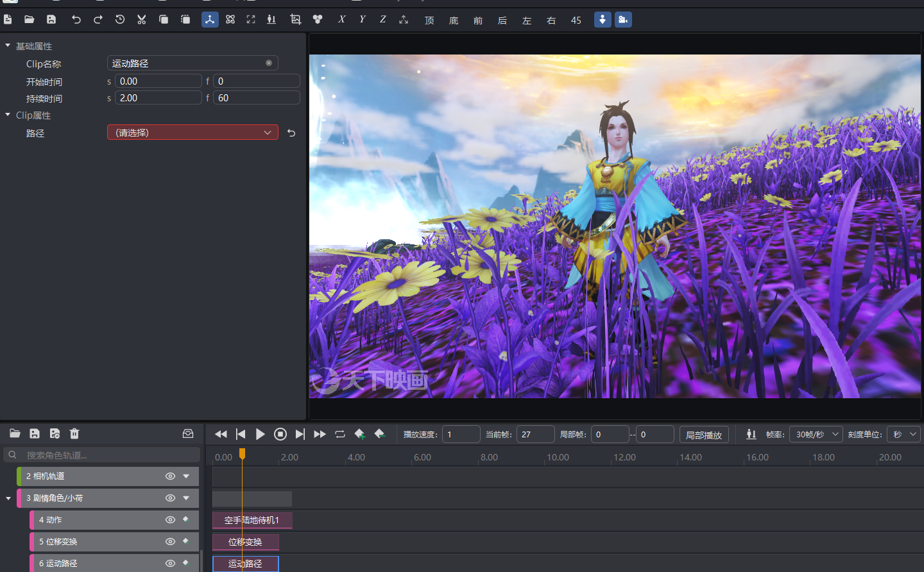Switch to top view (顶)
Viewport: 924px width, 572px height.
click(429, 21)
